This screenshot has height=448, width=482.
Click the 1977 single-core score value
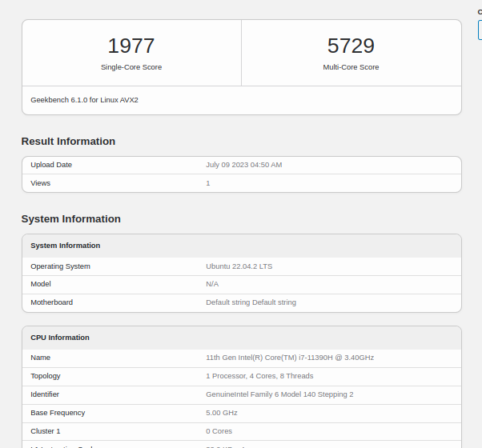pyautogui.click(x=131, y=46)
